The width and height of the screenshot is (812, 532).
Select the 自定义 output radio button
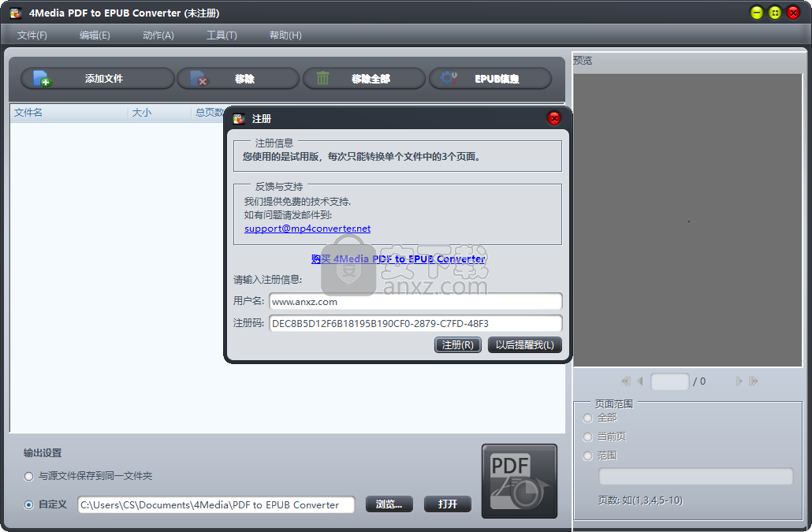[x=29, y=504]
